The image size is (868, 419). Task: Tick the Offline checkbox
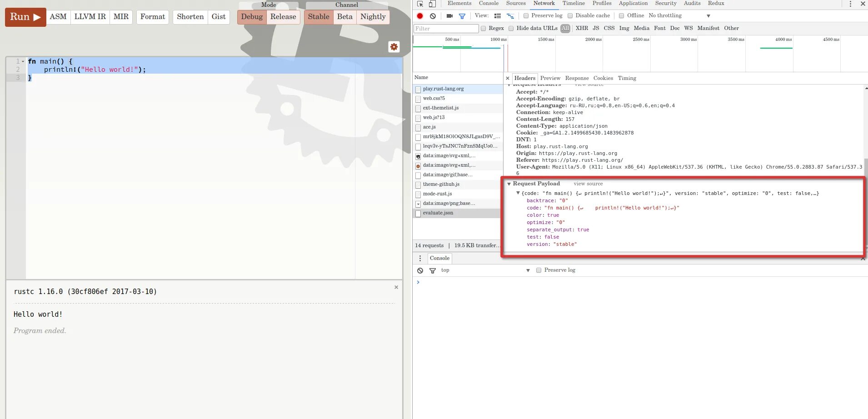[621, 15]
